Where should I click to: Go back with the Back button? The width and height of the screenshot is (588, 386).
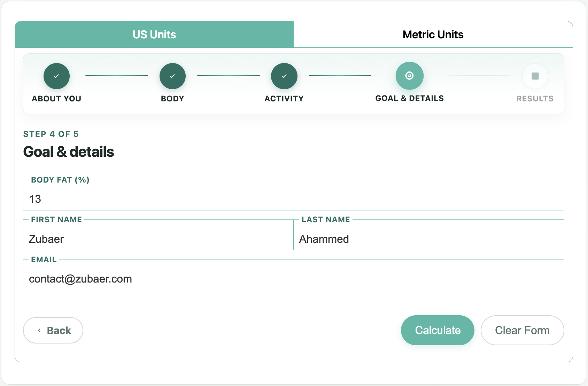(53, 330)
